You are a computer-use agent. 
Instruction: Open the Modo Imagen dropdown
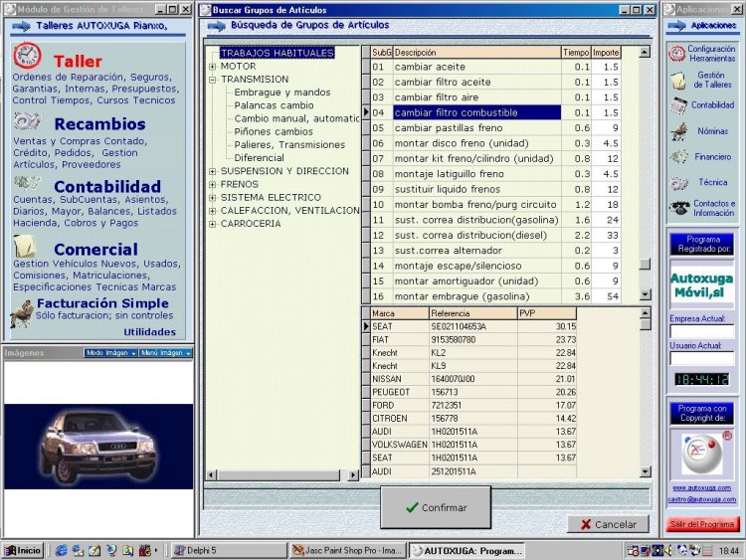coord(110,353)
